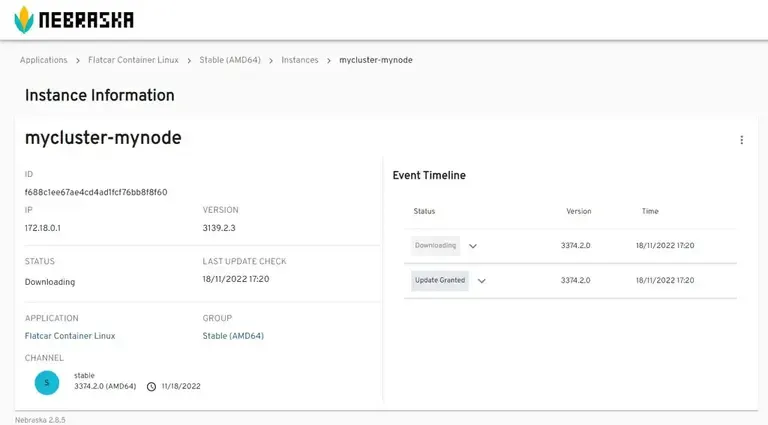Click the NEBRASKA wordmark in header
This screenshot has width=768, height=425.
coord(87,20)
